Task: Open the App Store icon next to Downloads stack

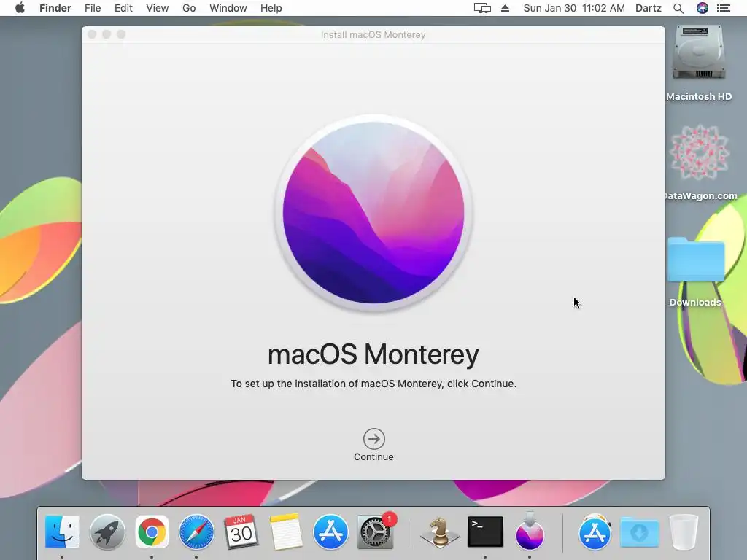Action: pyautogui.click(x=595, y=532)
